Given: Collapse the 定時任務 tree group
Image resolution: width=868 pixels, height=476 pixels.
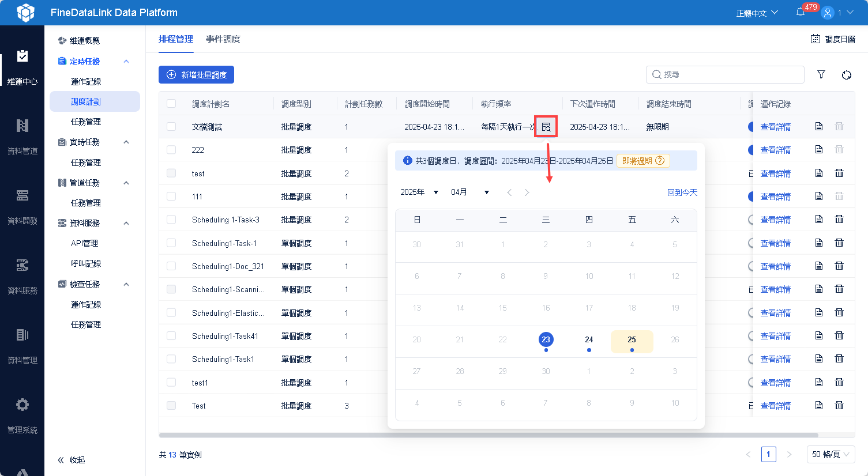Looking at the screenshot, I should pos(126,61).
